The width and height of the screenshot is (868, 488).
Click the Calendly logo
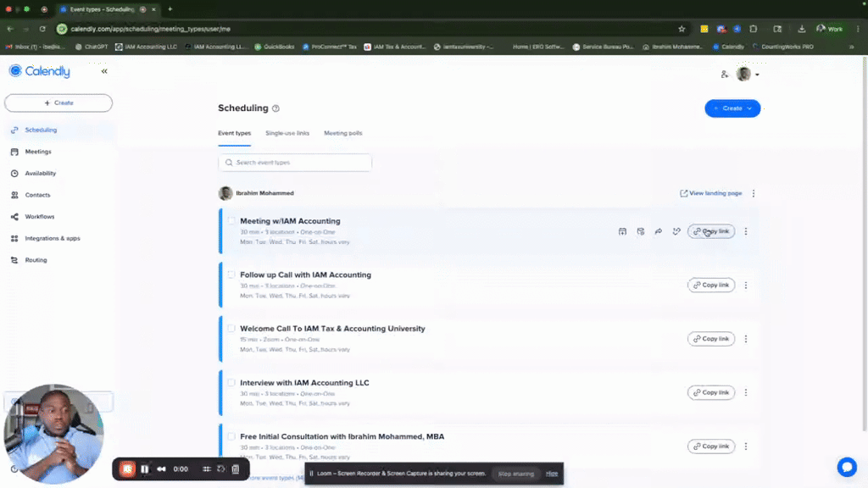pyautogui.click(x=39, y=71)
